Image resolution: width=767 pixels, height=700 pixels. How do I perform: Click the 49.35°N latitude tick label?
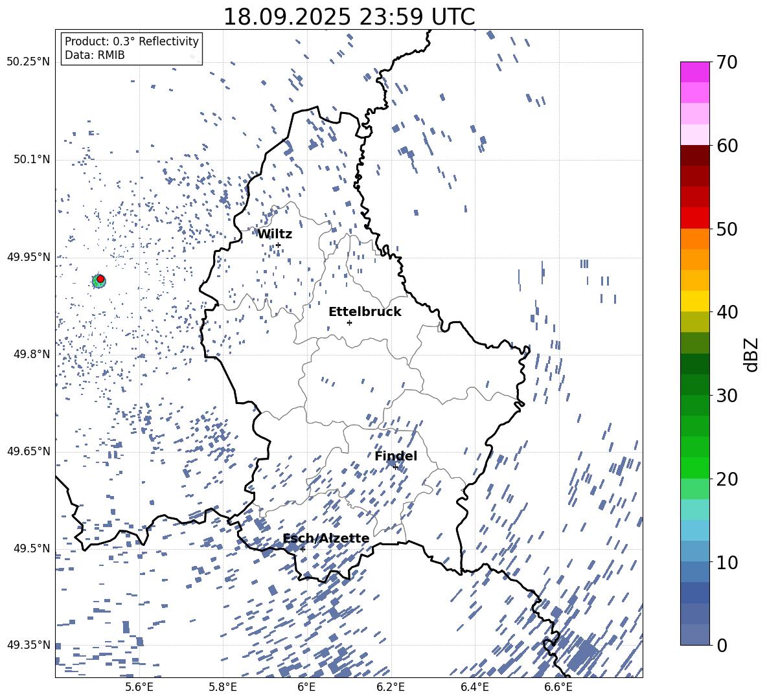29,645
